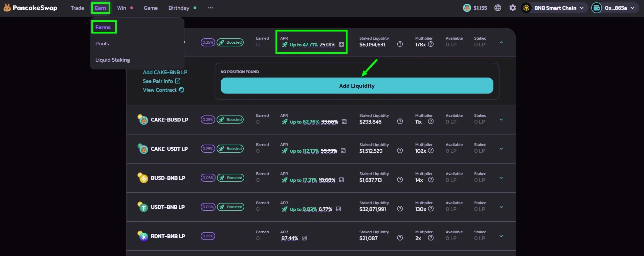Click CAKE-BUSD LP token pair icon

[143, 119]
